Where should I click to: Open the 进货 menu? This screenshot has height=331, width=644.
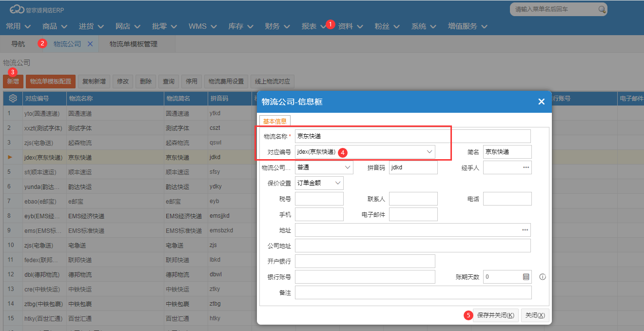tap(91, 26)
